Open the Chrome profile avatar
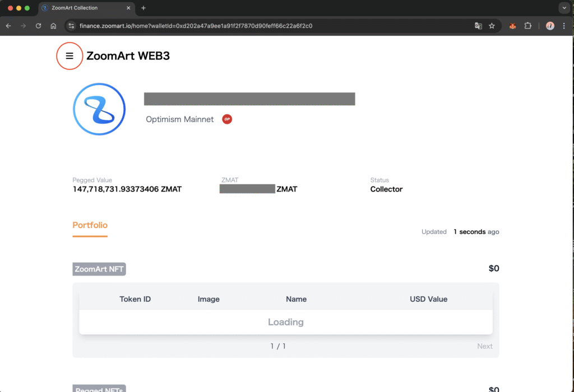The height and width of the screenshot is (392, 574). point(550,26)
